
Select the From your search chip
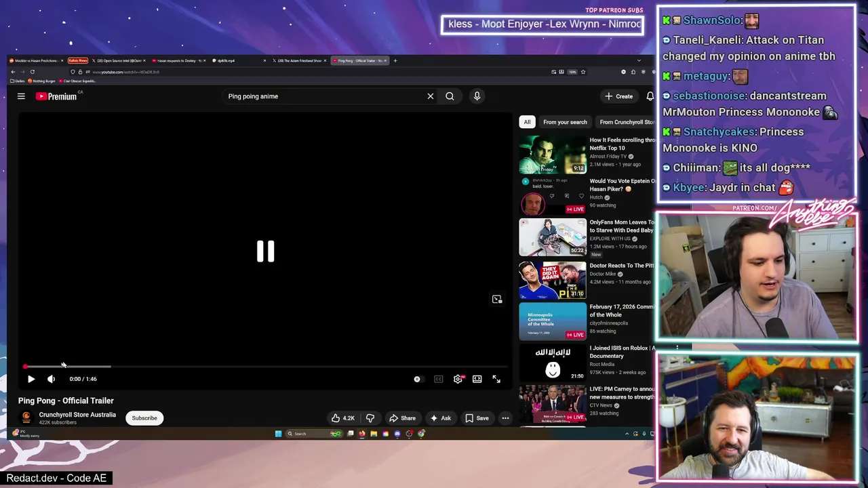coord(565,122)
